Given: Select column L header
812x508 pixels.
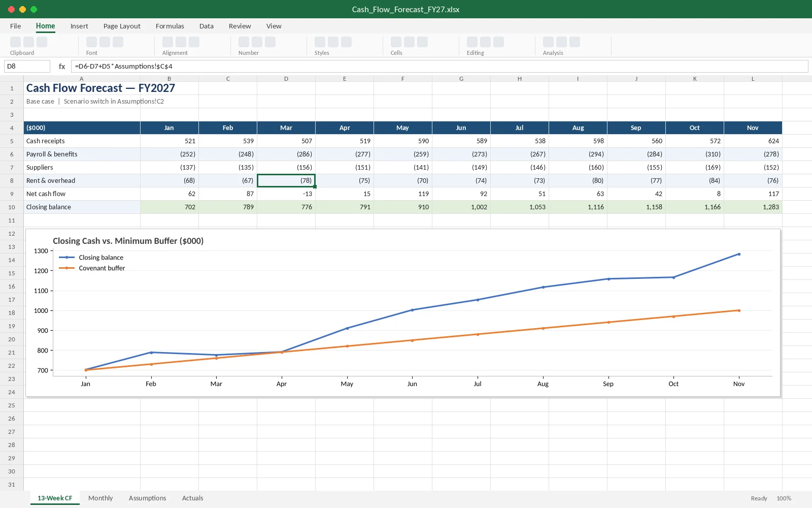Looking at the screenshot, I should pyautogui.click(x=753, y=79).
